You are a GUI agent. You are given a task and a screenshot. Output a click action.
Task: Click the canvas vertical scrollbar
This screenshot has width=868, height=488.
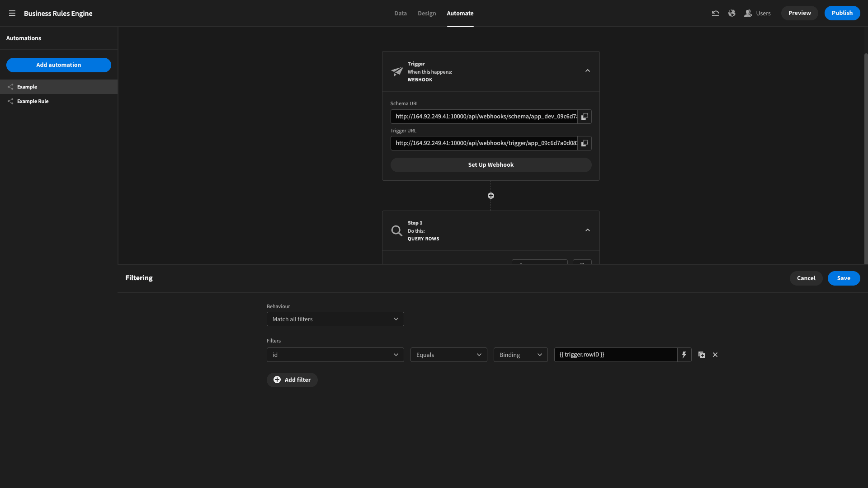pos(866,158)
